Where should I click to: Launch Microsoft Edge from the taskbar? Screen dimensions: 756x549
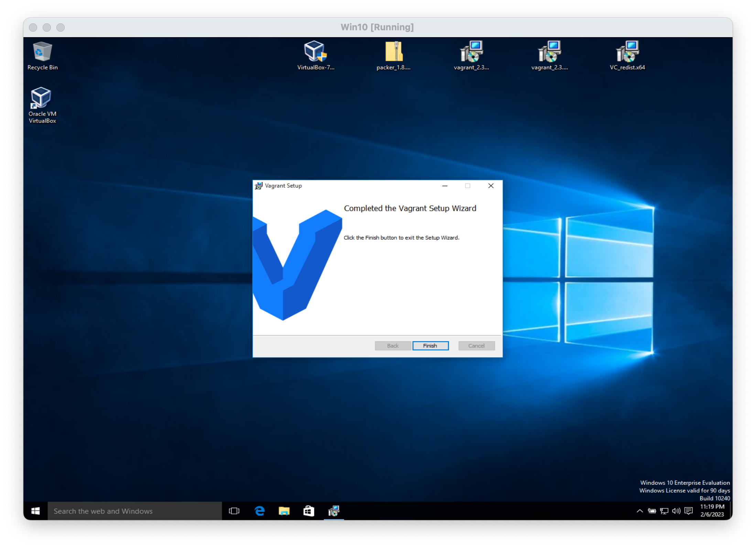[x=260, y=511]
